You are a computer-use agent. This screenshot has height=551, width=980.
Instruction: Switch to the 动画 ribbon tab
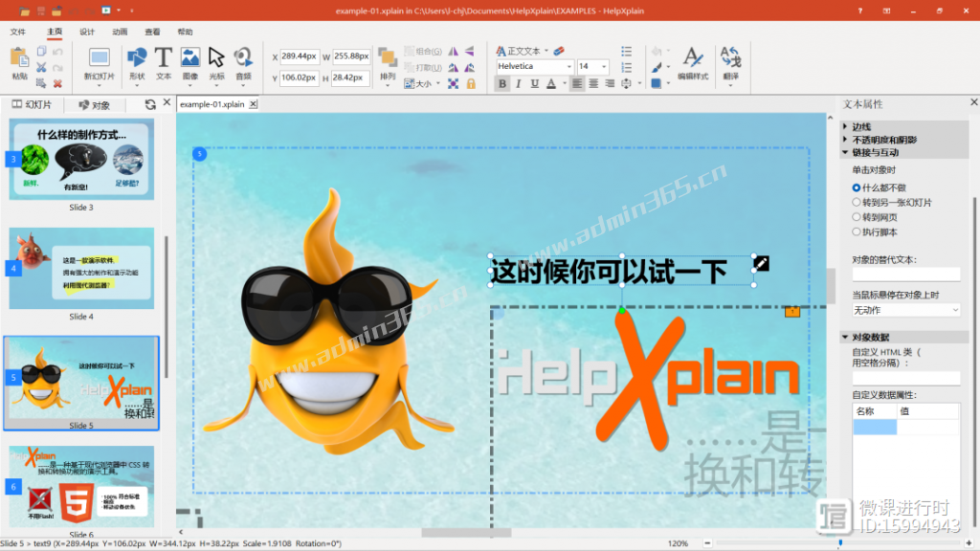tap(120, 32)
